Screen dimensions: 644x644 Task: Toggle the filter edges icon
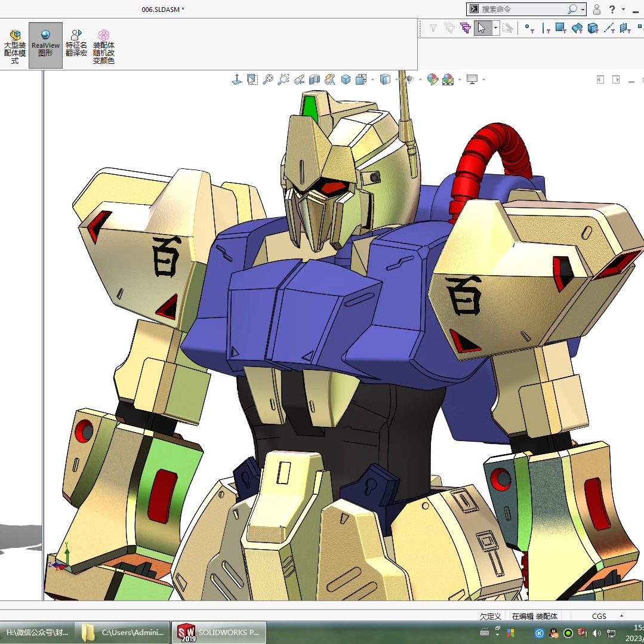tap(546, 28)
